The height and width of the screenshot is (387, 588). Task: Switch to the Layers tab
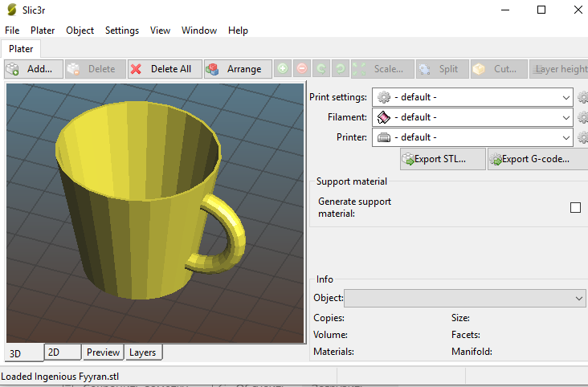[x=143, y=352]
